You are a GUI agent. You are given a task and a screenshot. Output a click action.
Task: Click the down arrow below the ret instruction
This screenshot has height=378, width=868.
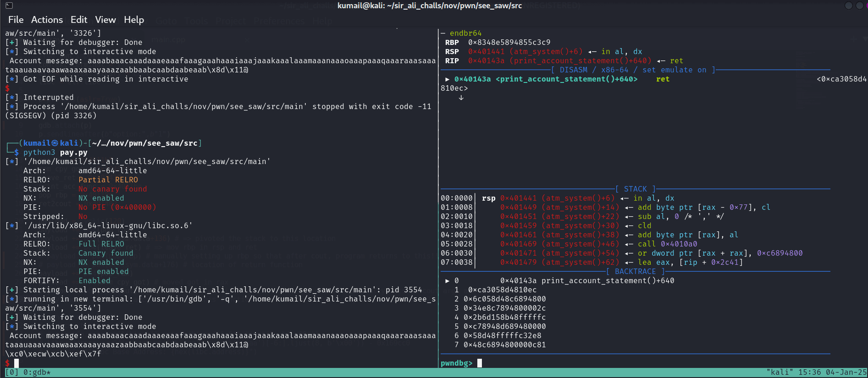(461, 98)
